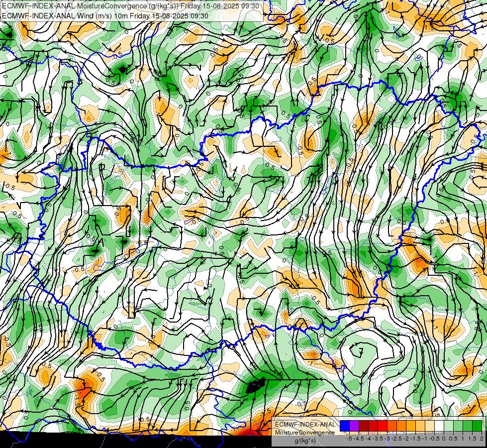Click the legend label ECMWF-INDEX-ANAL
Viewport: 487px width, 448px height.
[x=305, y=425]
